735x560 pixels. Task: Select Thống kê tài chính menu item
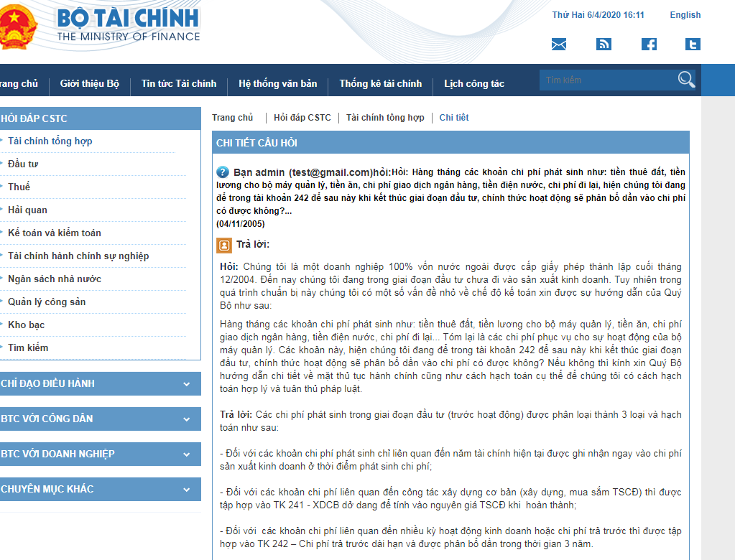[x=380, y=84]
